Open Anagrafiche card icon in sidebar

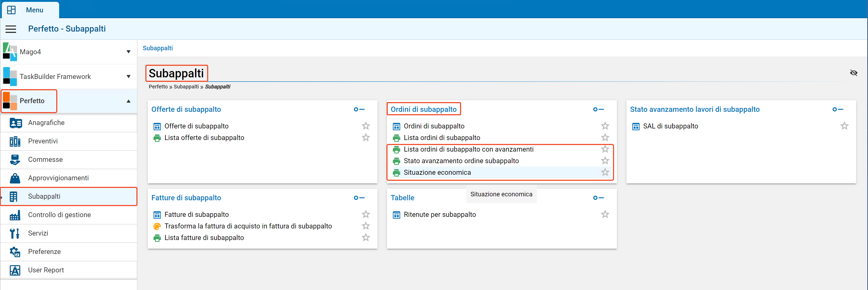point(16,123)
